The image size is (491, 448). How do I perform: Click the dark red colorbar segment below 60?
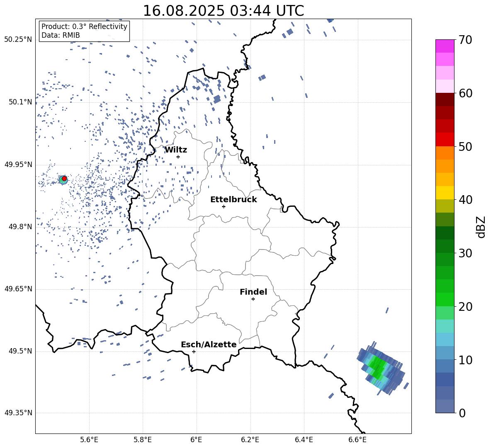[445, 99]
